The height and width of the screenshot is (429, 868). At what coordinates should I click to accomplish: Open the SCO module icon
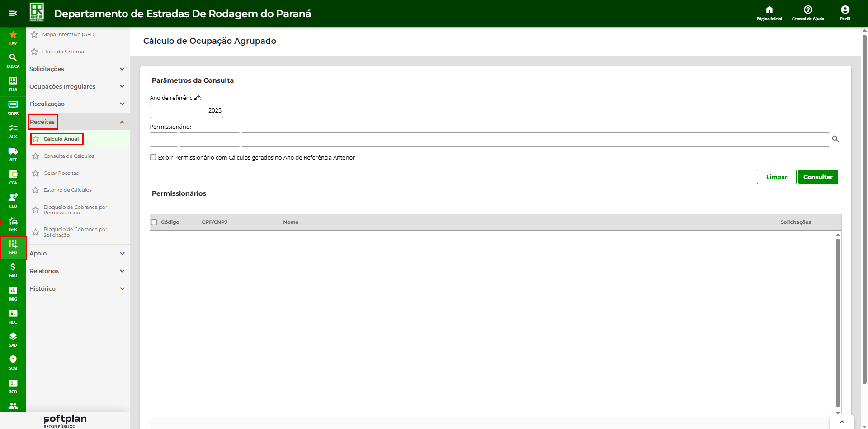point(13,386)
